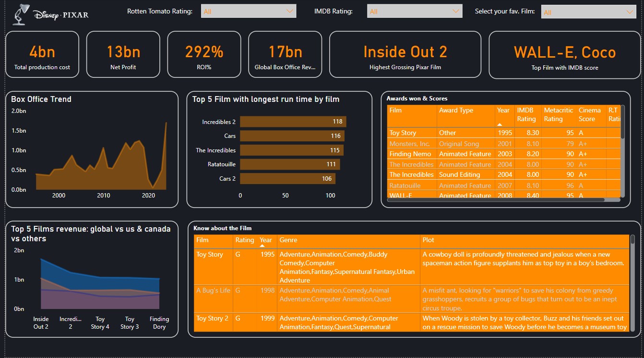This screenshot has height=358, width=644.
Task: Click Toy Story 4 axis label
Action: [x=100, y=323]
